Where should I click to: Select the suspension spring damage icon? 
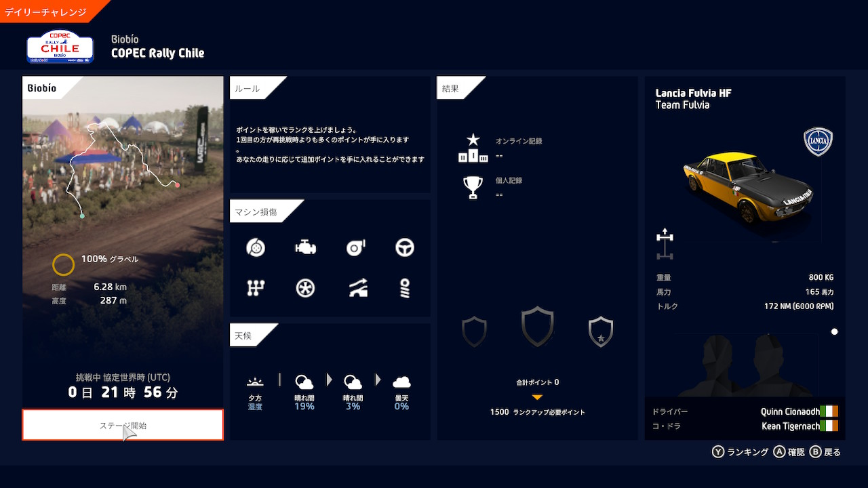405,288
